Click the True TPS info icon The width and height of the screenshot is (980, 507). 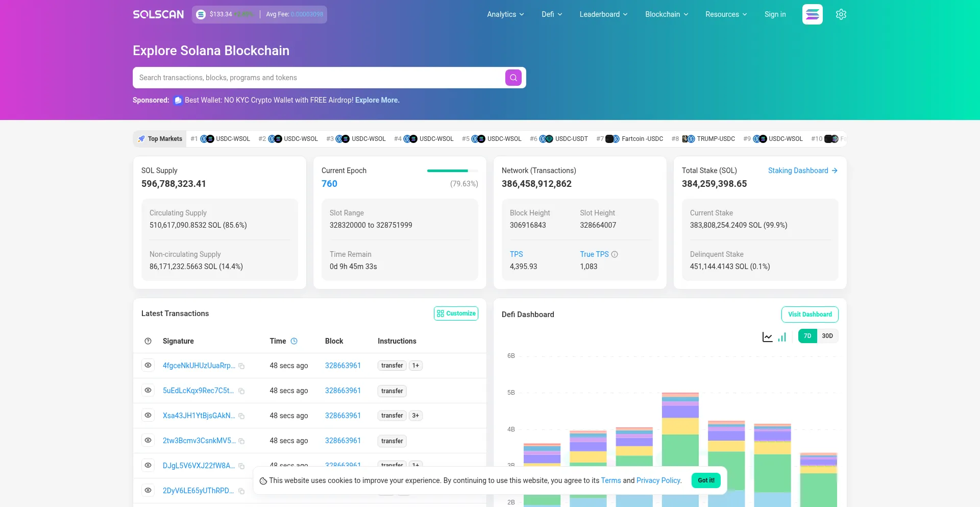tap(615, 254)
